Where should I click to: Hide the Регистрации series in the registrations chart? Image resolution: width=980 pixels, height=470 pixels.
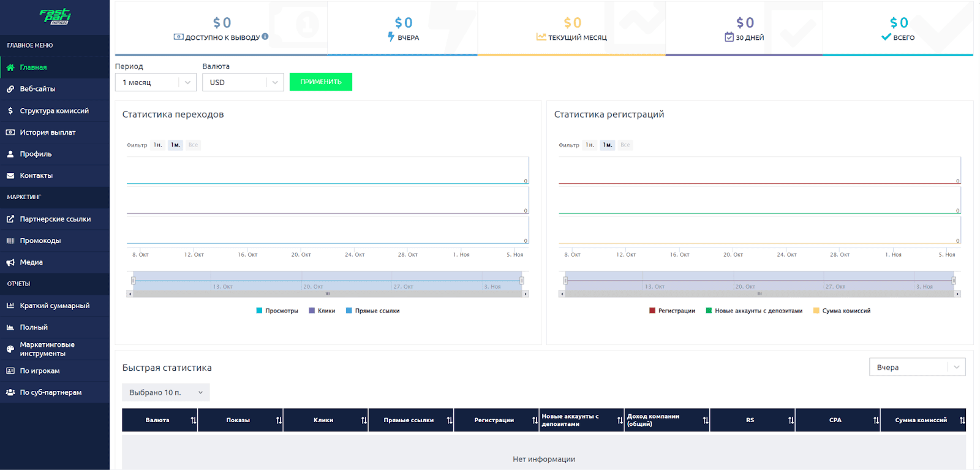tap(672, 311)
